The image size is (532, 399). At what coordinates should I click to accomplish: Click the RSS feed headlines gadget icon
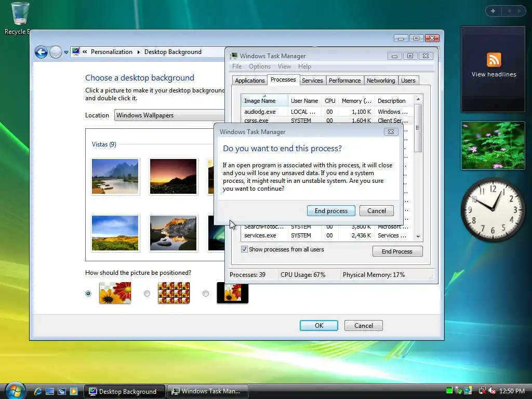494,60
